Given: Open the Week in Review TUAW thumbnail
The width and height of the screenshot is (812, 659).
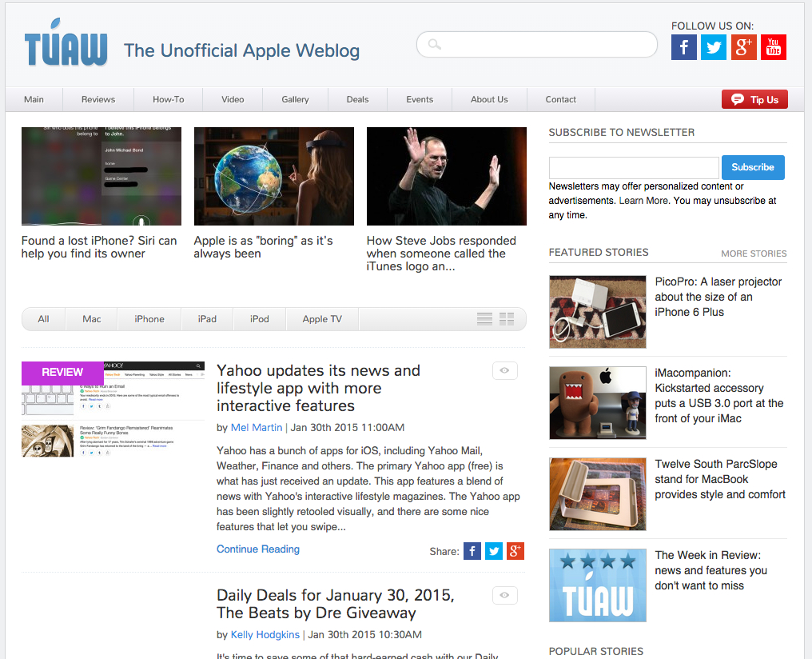Looking at the screenshot, I should (598, 585).
